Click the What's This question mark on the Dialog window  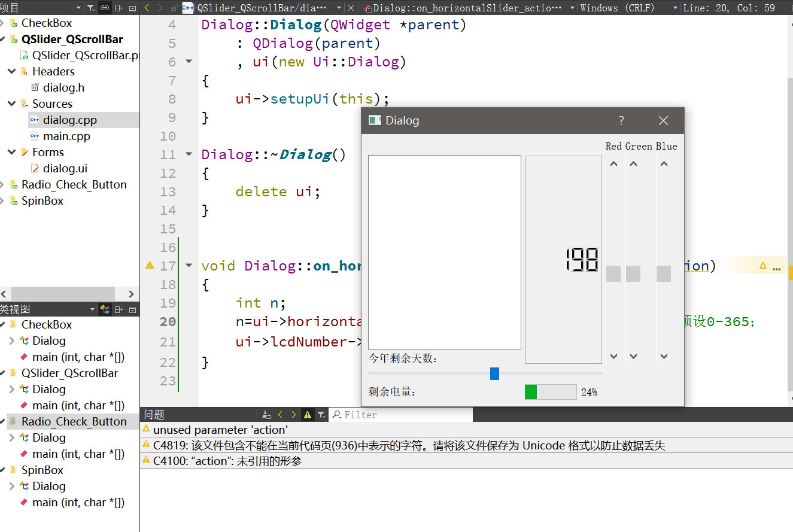(621, 120)
